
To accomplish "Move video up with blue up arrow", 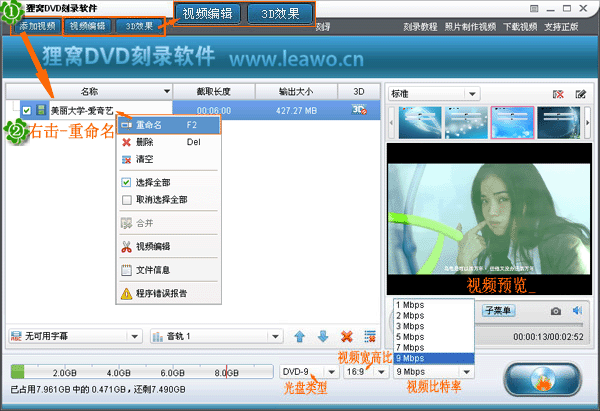I will click(x=300, y=336).
